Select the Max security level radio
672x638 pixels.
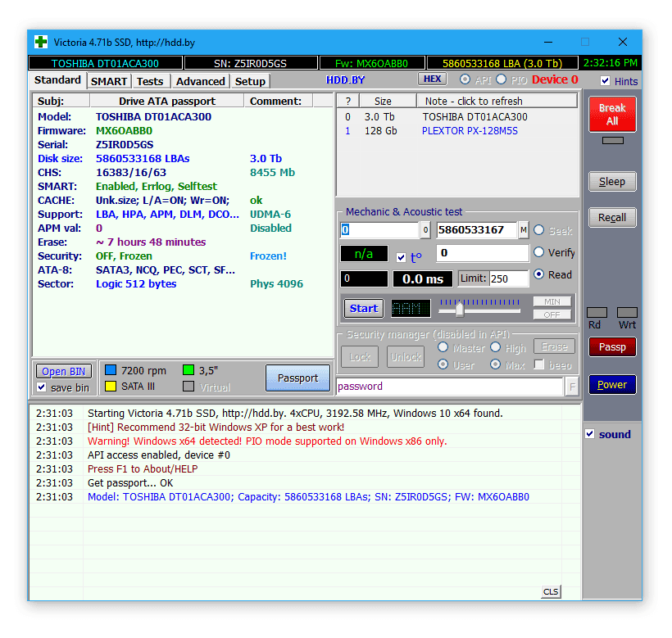pyautogui.click(x=496, y=364)
